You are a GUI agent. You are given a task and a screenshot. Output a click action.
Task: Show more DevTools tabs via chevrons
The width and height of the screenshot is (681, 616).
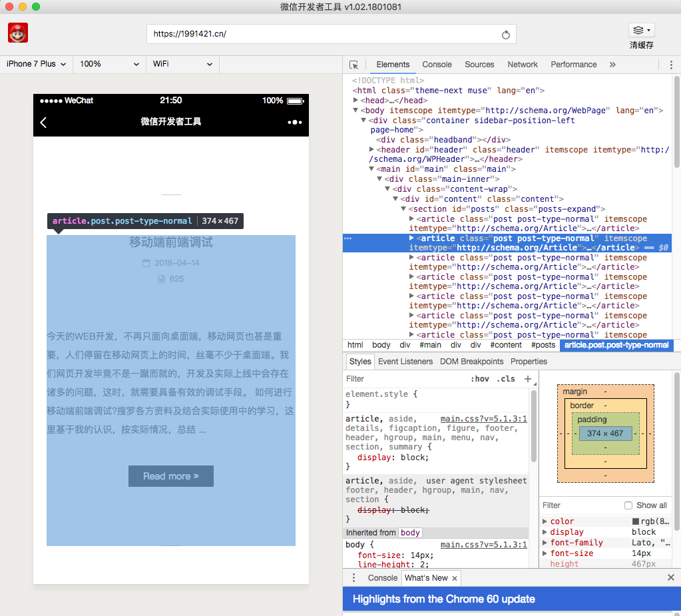coord(612,65)
